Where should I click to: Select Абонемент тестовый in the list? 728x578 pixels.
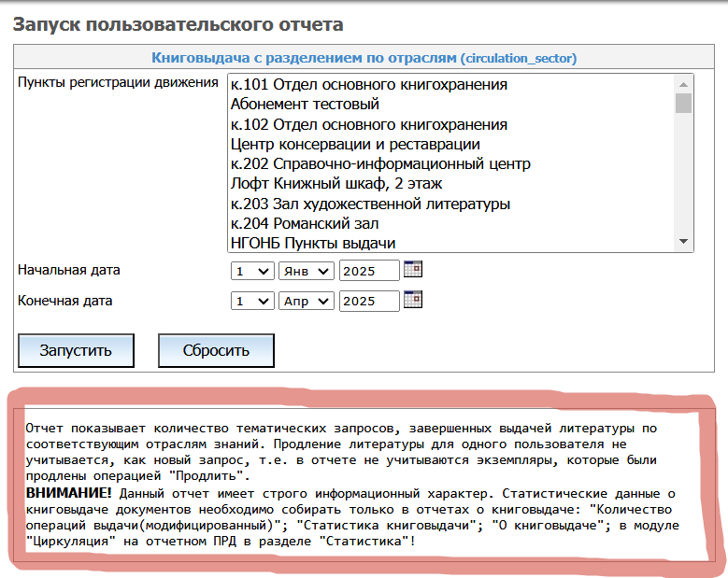(305, 105)
